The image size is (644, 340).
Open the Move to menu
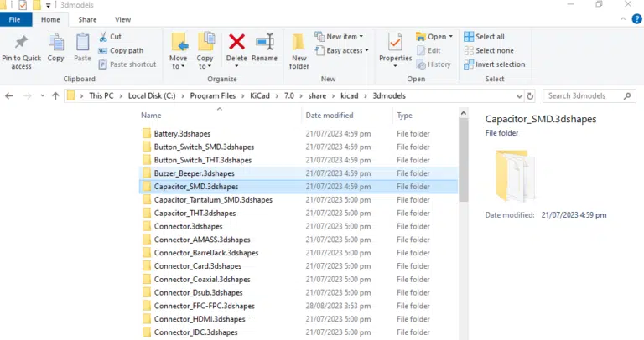[179, 51]
